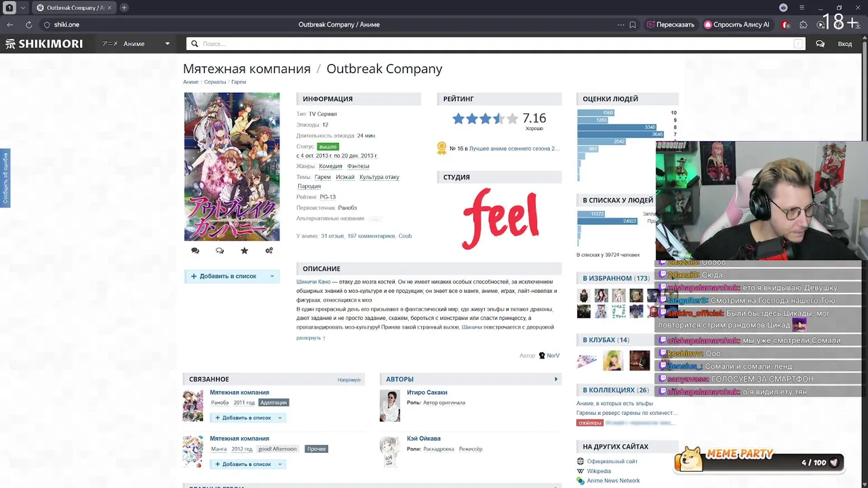The height and width of the screenshot is (488, 868).
Task: Expand the Добавить в список arrow under the poster
Action: 272,276
